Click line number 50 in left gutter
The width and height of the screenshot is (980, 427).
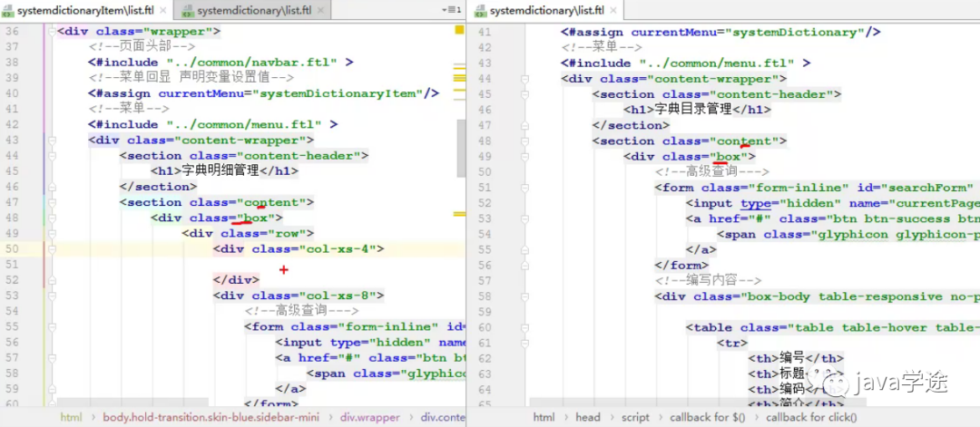(11, 249)
